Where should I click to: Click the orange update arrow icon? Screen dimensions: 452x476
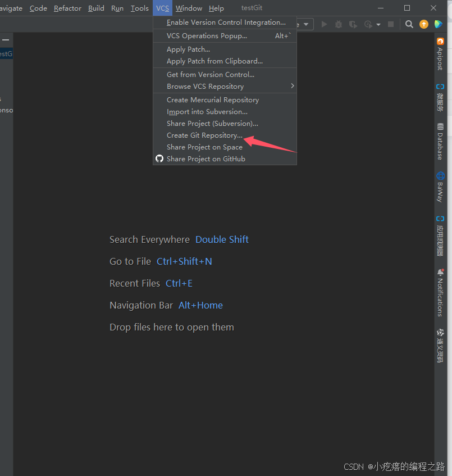pos(424,24)
